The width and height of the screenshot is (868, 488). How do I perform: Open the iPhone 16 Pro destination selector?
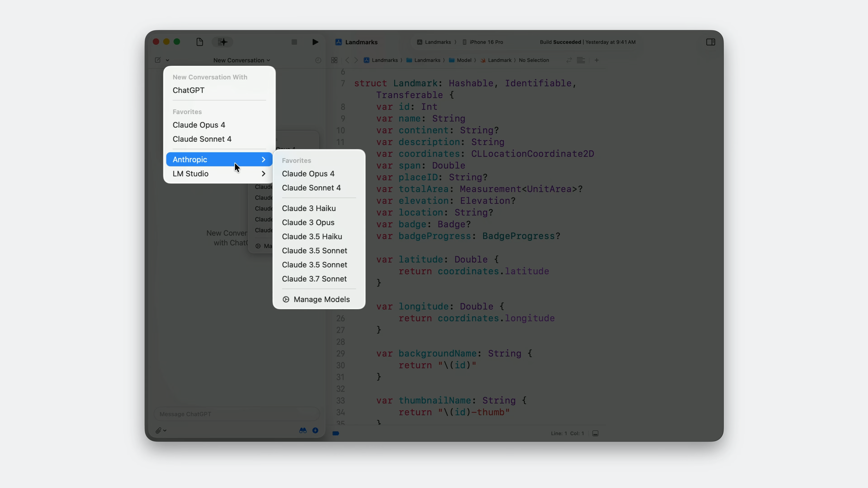[x=486, y=42]
